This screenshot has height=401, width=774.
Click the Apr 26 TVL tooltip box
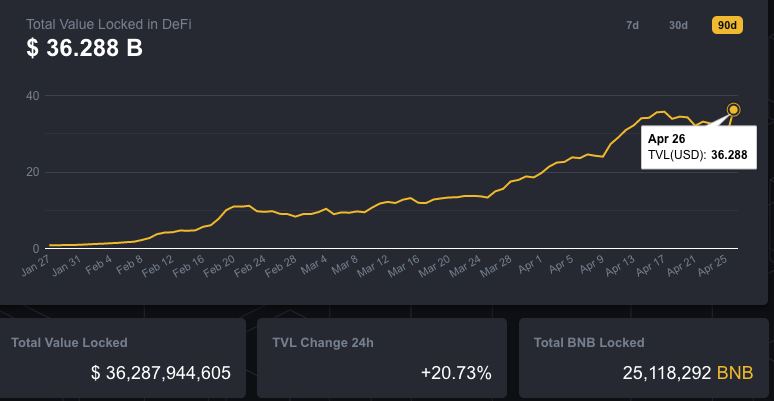698,147
